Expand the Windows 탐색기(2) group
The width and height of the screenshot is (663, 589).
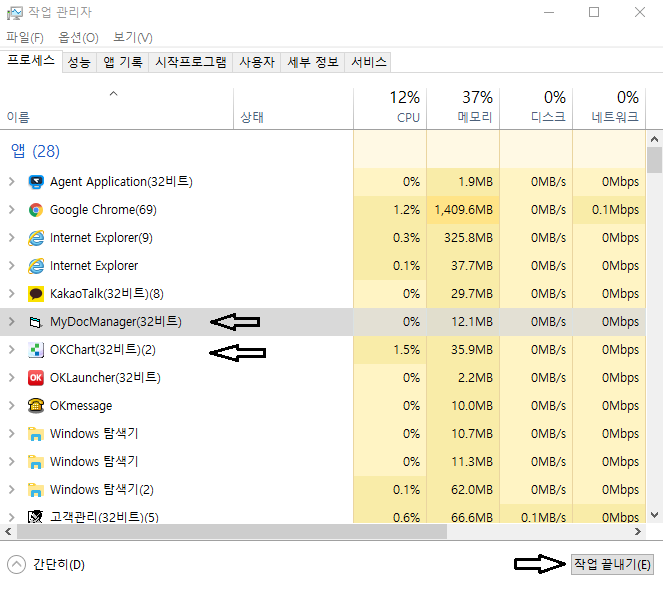[12, 490]
